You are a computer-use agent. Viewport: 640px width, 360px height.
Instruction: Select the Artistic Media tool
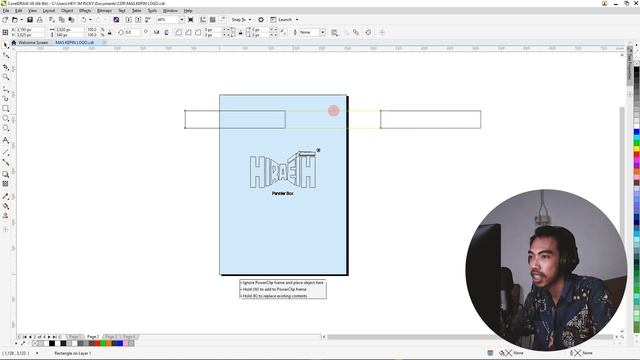(6, 98)
